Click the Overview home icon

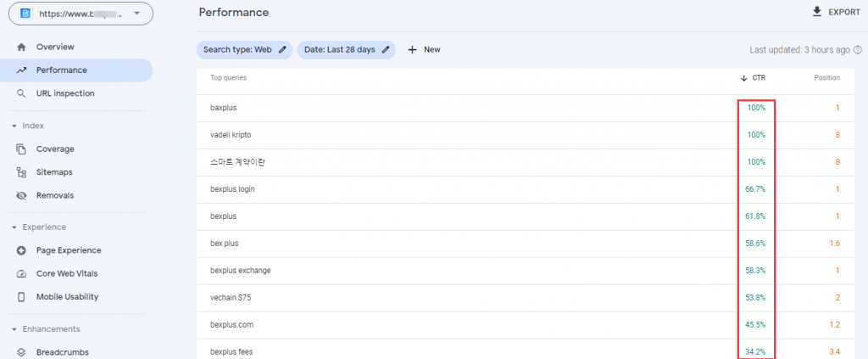[21, 47]
